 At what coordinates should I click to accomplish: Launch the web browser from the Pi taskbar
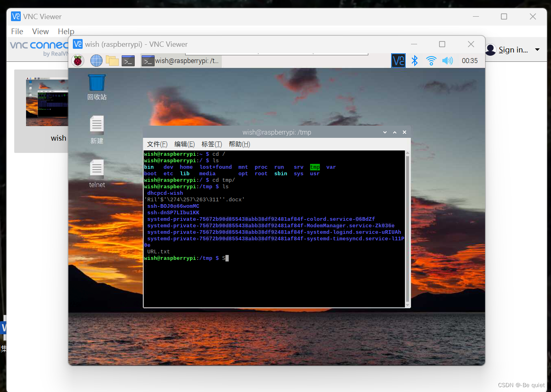tap(96, 60)
